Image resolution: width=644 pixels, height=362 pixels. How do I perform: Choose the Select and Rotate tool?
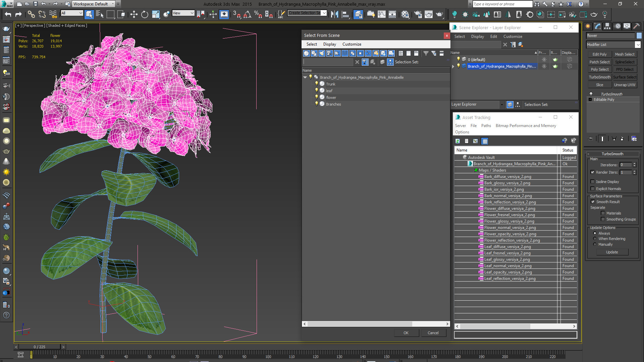coord(145,14)
